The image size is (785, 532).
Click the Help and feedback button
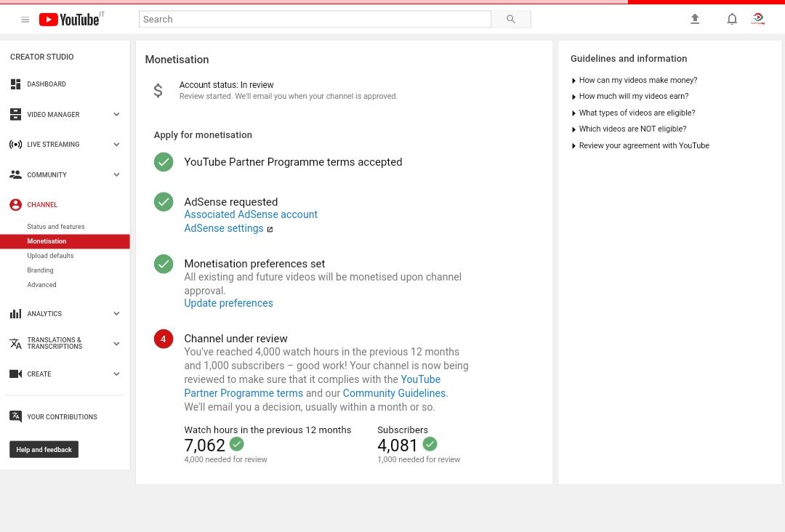(x=44, y=449)
